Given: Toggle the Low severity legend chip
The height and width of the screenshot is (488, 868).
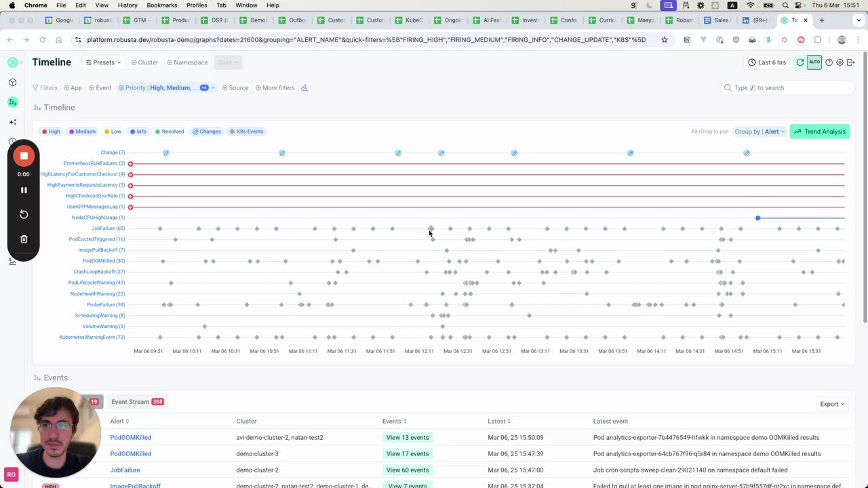Looking at the screenshot, I should 113,131.
